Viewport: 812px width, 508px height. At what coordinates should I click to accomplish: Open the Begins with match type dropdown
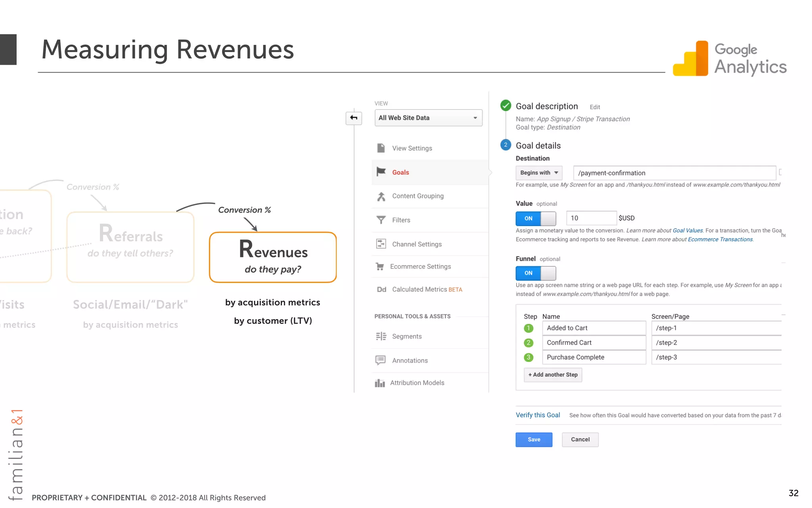(539, 173)
